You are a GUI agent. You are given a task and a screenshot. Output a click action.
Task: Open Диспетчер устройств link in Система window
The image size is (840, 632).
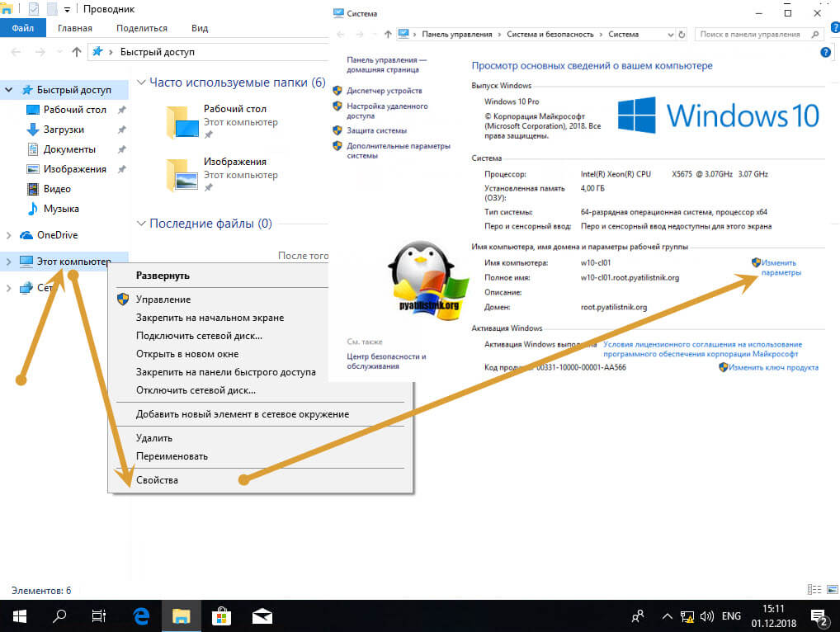(x=384, y=91)
